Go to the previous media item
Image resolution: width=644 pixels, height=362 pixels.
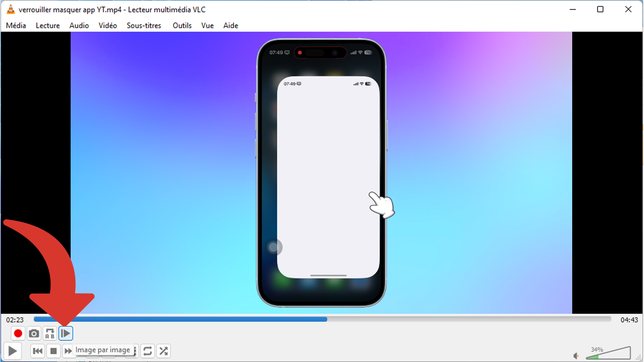point(37,351)
